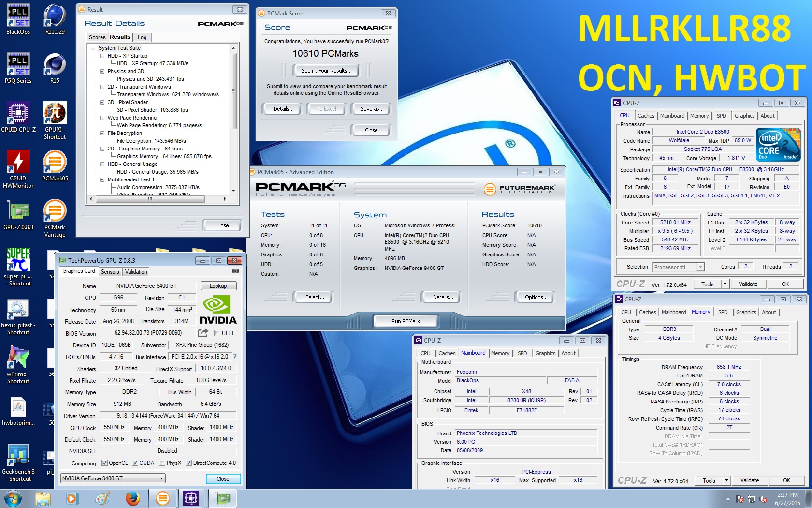Open Sensors tab in GPU-Z
The height and width of the screenshot is (508, 812).
coord(110,272)
